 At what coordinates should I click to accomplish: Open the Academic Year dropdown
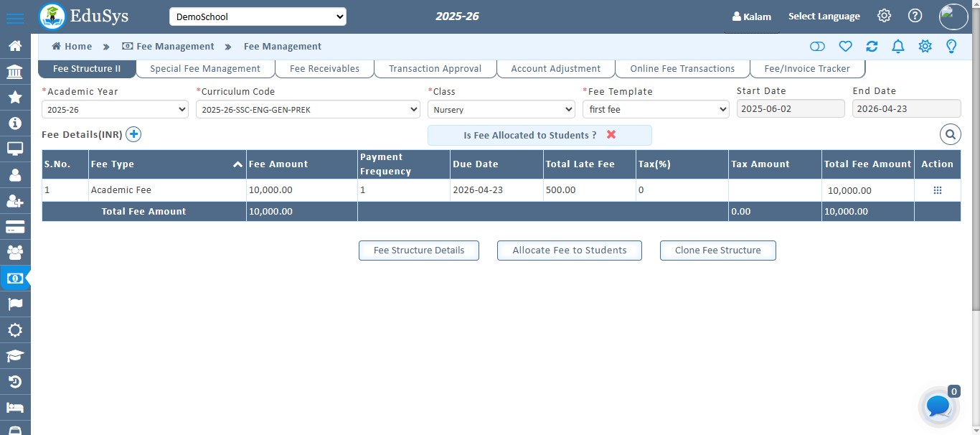pyautogui.click(x=115, y=108)
